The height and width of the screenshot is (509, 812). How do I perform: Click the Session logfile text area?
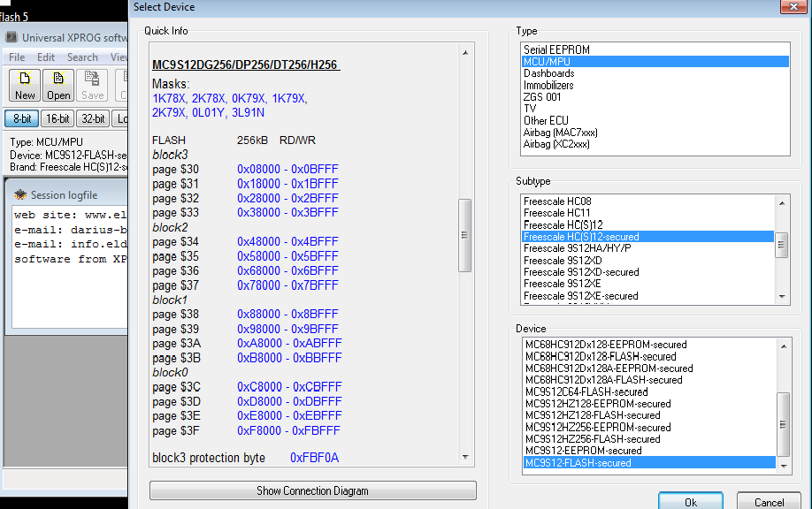coord(70,267)
